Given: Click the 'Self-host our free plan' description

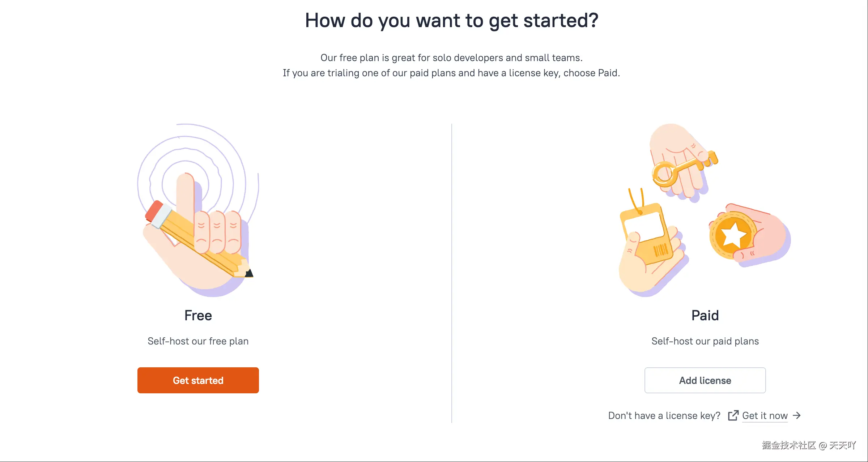Looking at the screenshot, I should tap(198, 341).
